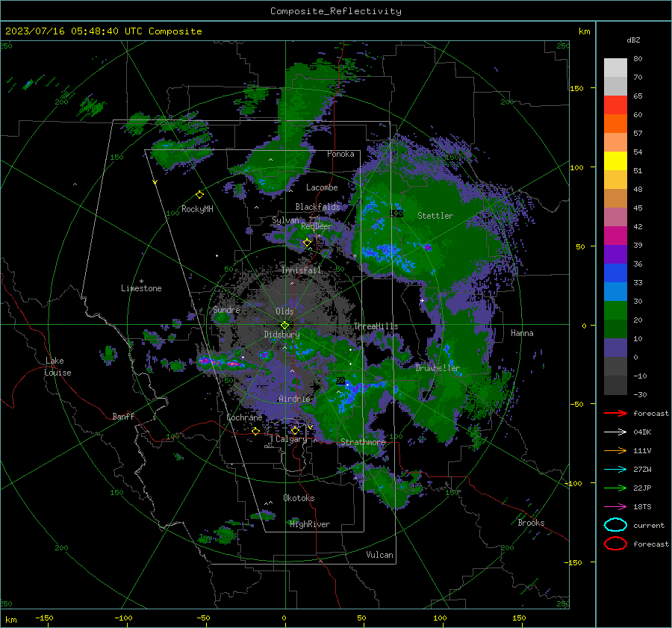
Task: Click the Banff city label
Action: pyautogui.click(x=123, y=416)
